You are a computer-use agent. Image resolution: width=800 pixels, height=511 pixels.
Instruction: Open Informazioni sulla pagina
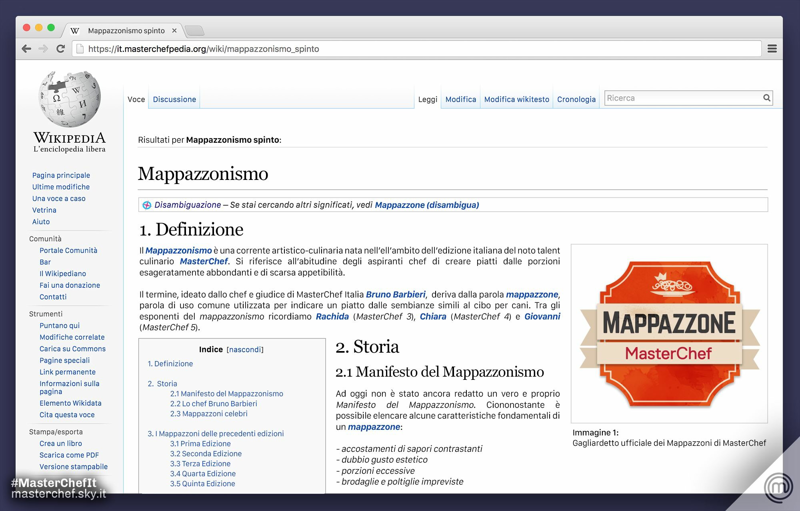(69, 388)
